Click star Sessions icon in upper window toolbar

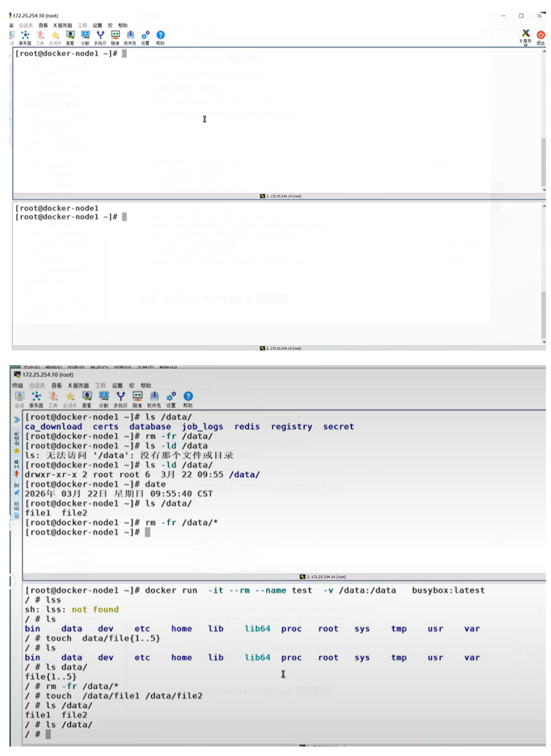[x=55, y=37]
